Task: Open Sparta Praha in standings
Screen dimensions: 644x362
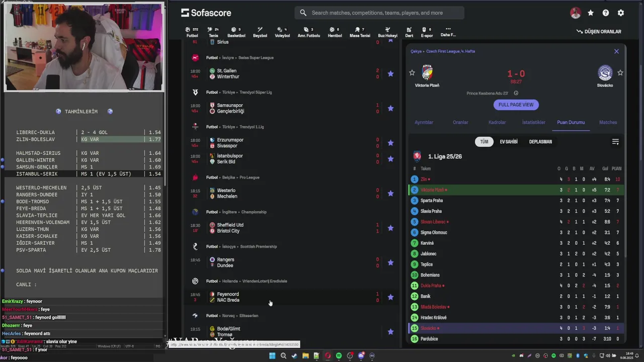Action: 432,201
